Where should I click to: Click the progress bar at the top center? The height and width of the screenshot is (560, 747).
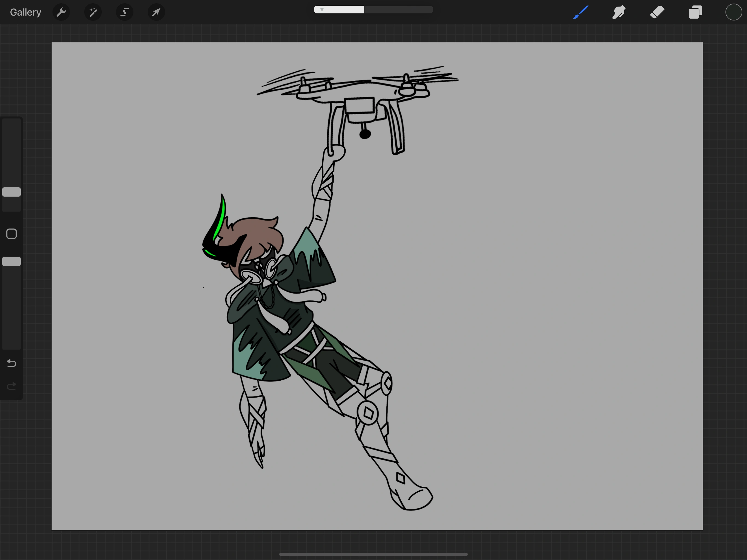point(373,10)
